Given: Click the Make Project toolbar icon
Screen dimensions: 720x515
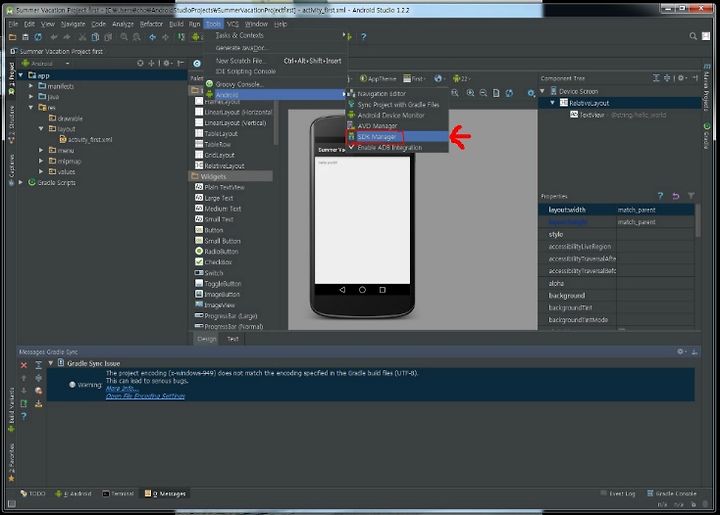Looking at the screenshot, I should click(181, 37).
